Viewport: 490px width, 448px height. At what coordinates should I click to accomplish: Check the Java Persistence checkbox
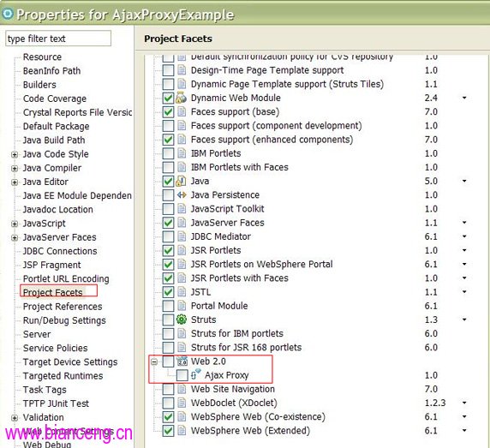coord(168,195)
